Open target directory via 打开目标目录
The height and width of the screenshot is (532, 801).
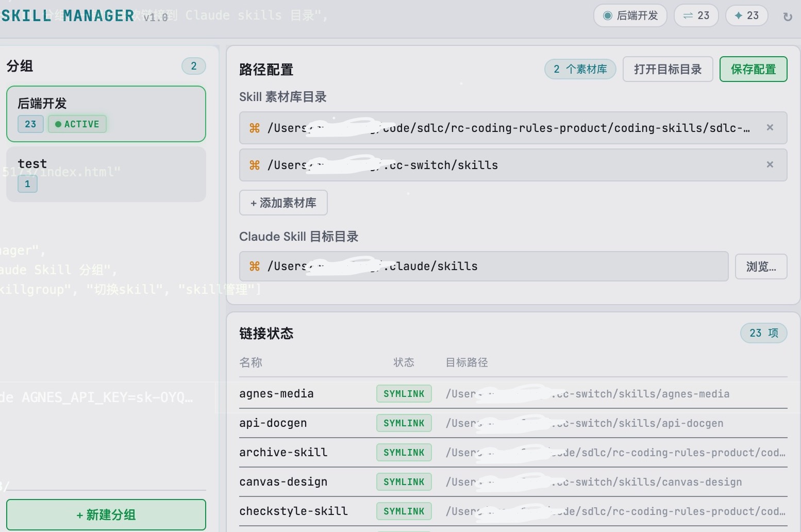pyautogui.click(x=668, y=69)
